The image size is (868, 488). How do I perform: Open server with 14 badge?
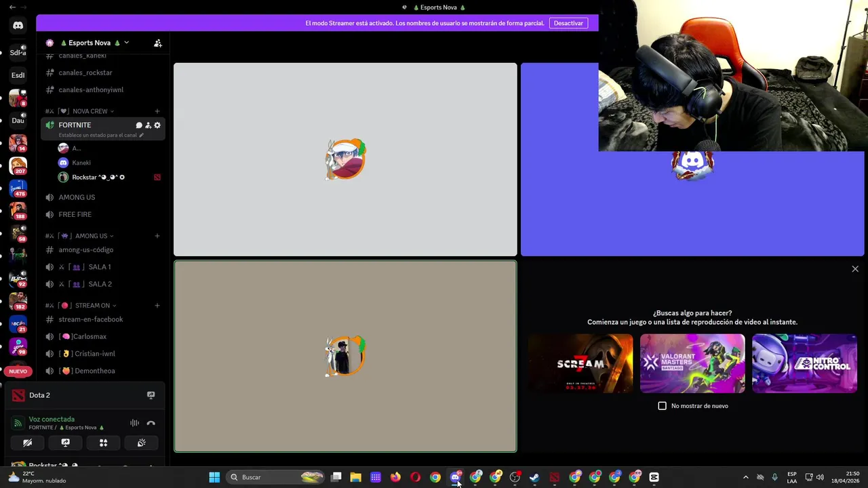[18, 143]
